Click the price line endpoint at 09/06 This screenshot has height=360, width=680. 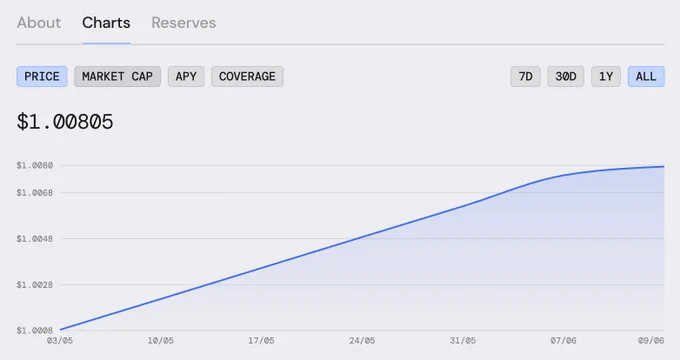pyautogui.click(x=664, y=167)
